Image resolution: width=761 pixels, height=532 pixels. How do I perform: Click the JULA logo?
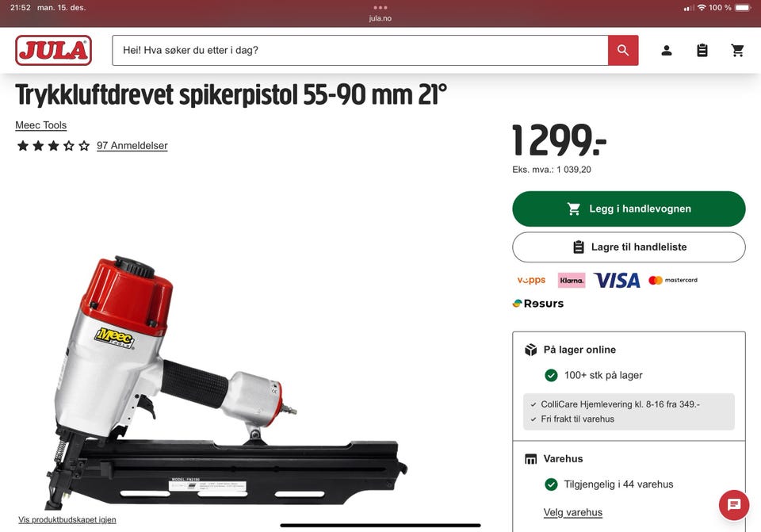tap(53, 50)
